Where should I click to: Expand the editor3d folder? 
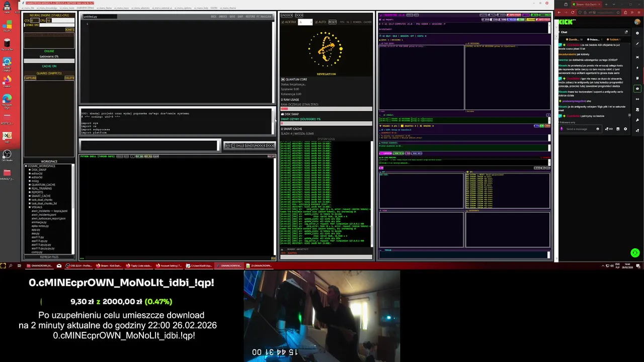[30, 177]
